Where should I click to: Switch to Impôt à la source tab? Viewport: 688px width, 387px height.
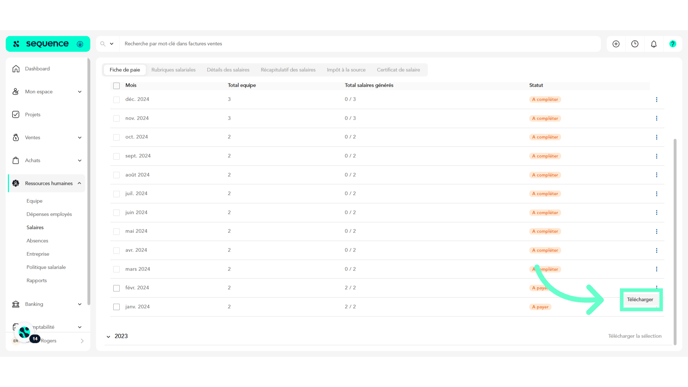346,70
